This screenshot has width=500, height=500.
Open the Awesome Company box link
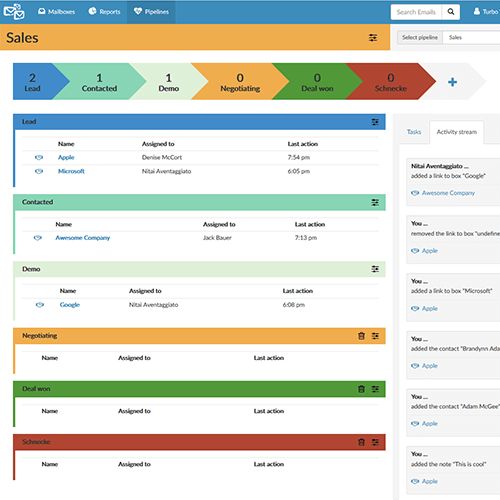click(x=83, y=238)
